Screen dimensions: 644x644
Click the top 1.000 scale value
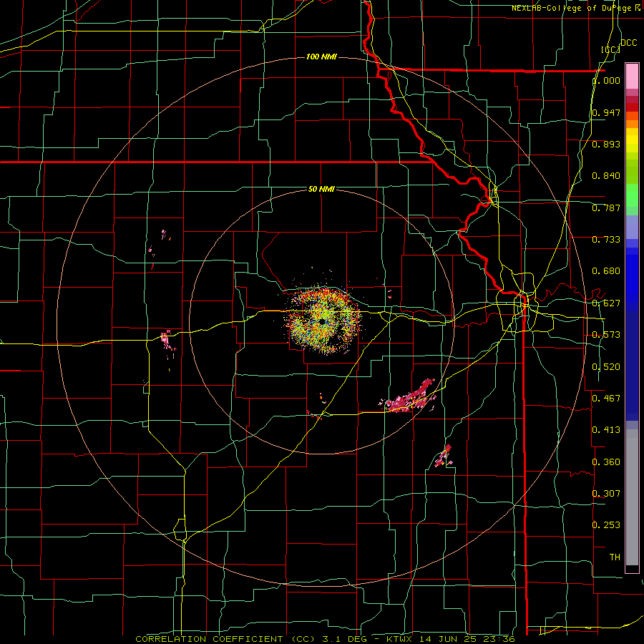606,80
